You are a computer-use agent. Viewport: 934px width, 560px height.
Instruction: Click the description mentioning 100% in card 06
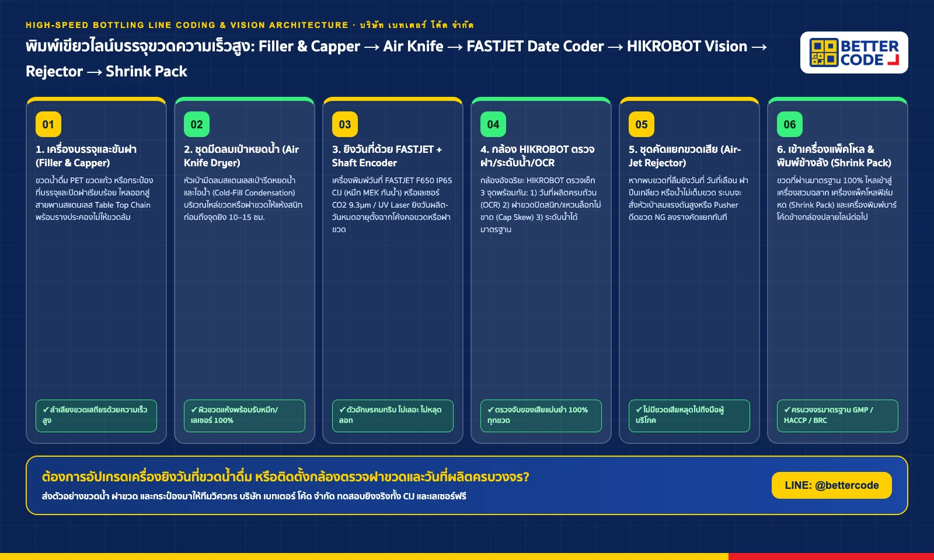(x=837, y=199)
